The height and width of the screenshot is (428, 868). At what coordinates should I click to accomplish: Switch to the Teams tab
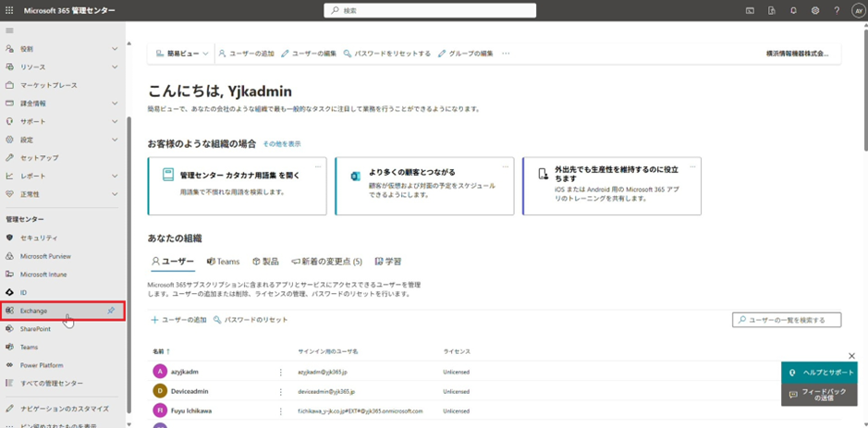(x=223, y=262)
